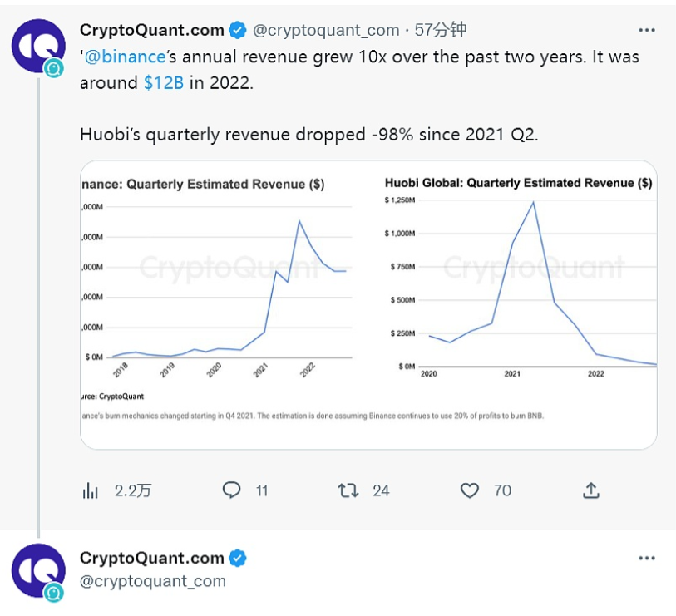Click the blue verified badge beside the first CryptoQuant.com name
Screen dimensions: 676x616
pos(237,30)
